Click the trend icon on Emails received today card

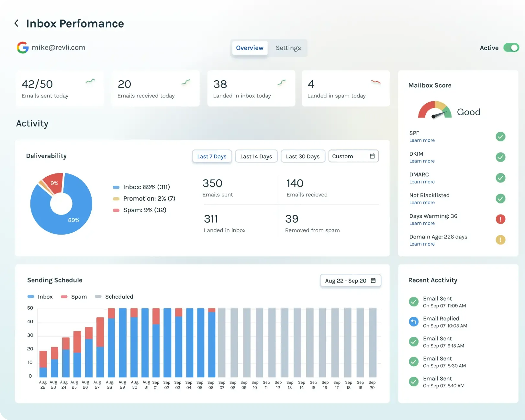coord(186,82)
